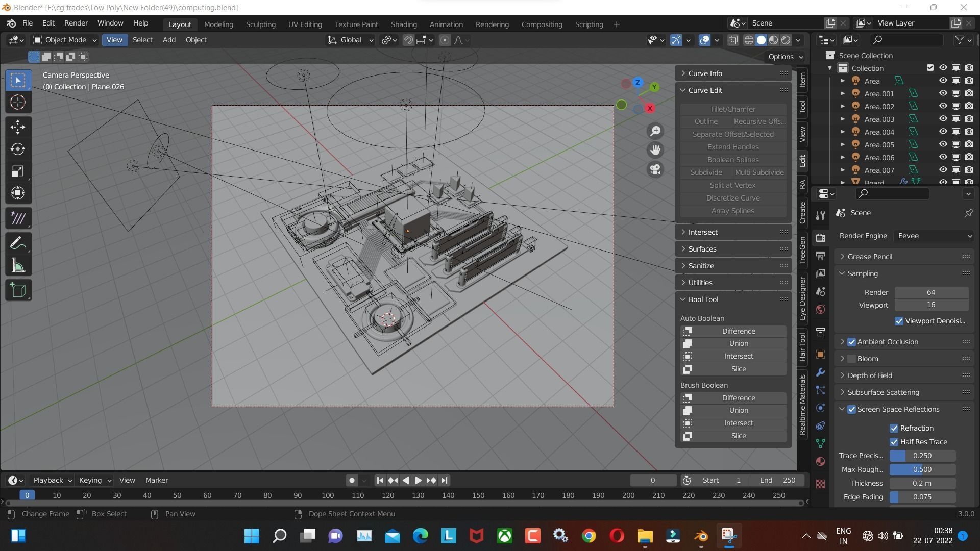980x551 pixels.
Task: Expand the Curve Info panel
Action: point(733,73)
